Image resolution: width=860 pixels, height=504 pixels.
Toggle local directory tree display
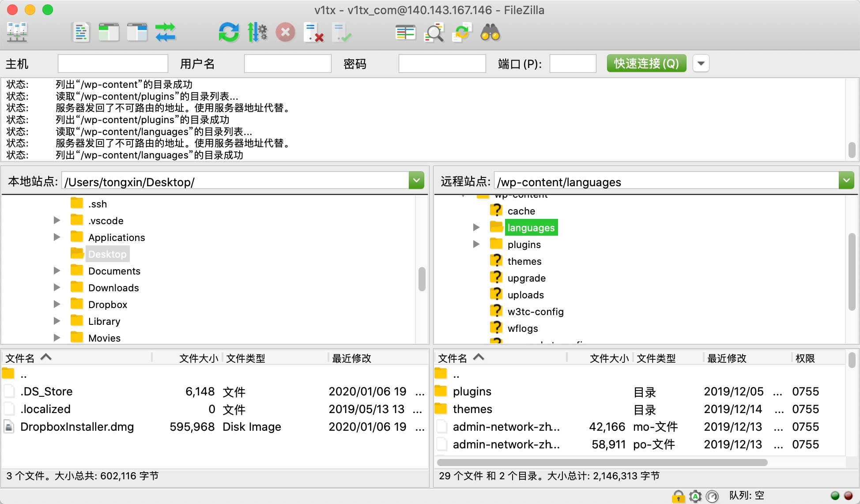[109, 33]
